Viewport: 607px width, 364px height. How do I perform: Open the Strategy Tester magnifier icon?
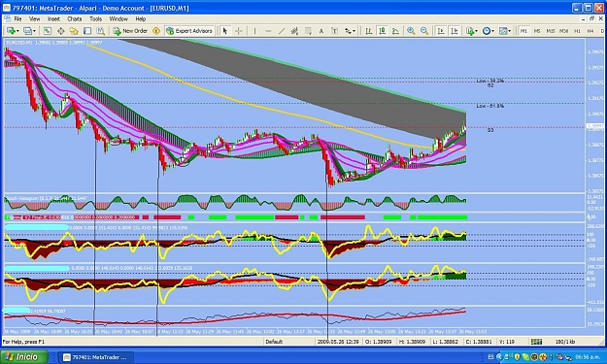(x=101, y=31)
